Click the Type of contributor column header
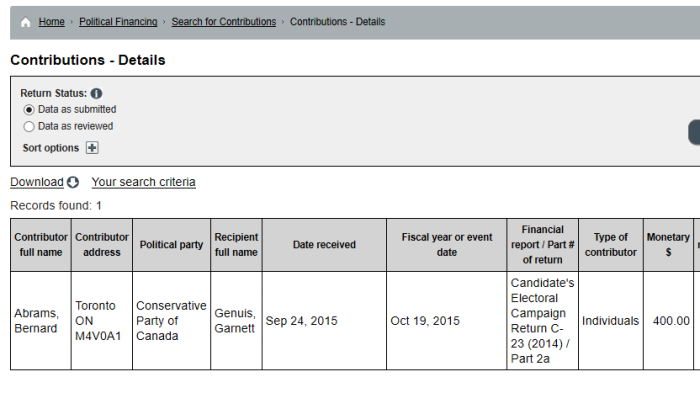 click(611, 245)
